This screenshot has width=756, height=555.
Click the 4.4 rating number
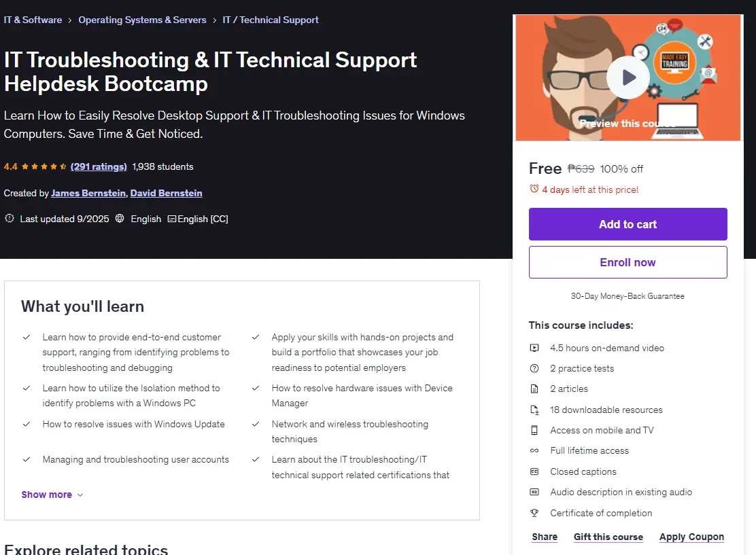[11, 166]
